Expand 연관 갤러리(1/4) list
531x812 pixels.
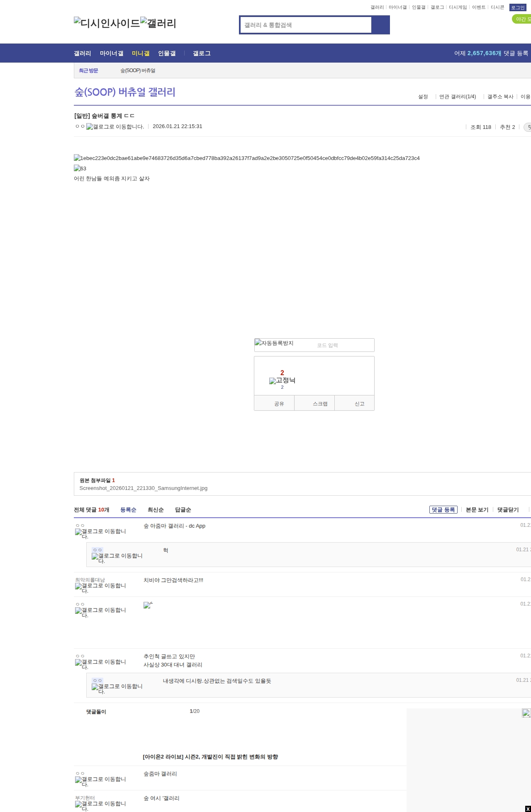[x=458, y=97]
